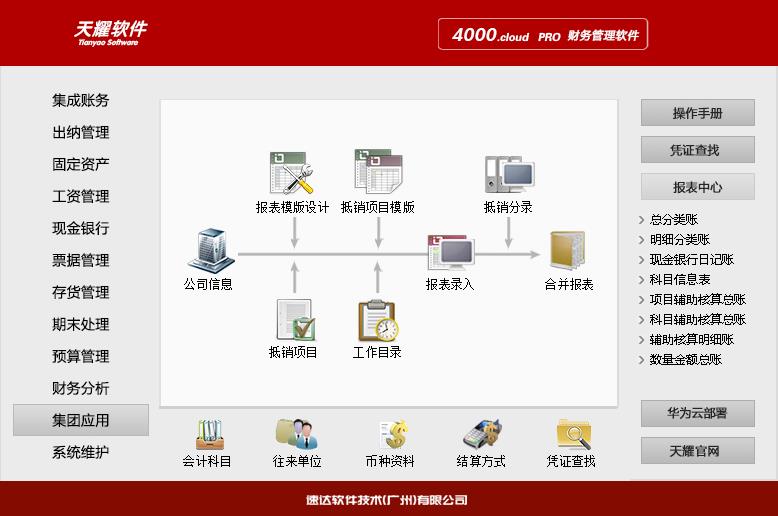Open 财务分析 from the sidebar
The height and width of the screenshot is (516, 778).
tap(81, 388)
